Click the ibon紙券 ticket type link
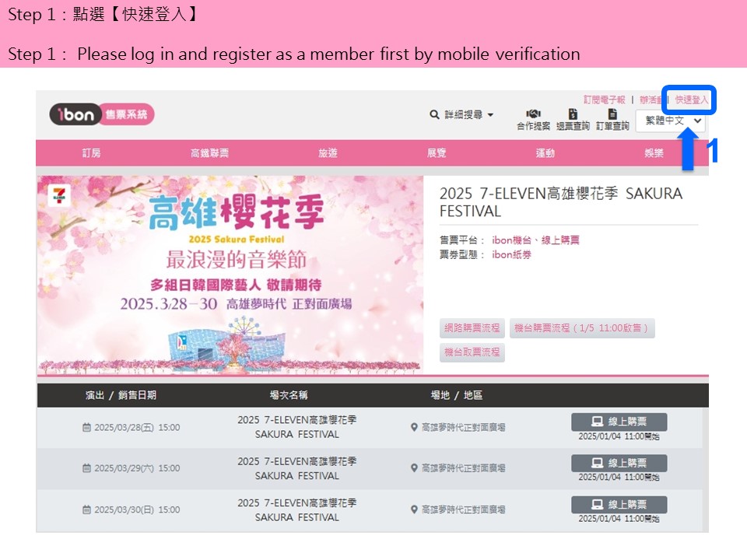747x560 pixels. click(511, 255)
